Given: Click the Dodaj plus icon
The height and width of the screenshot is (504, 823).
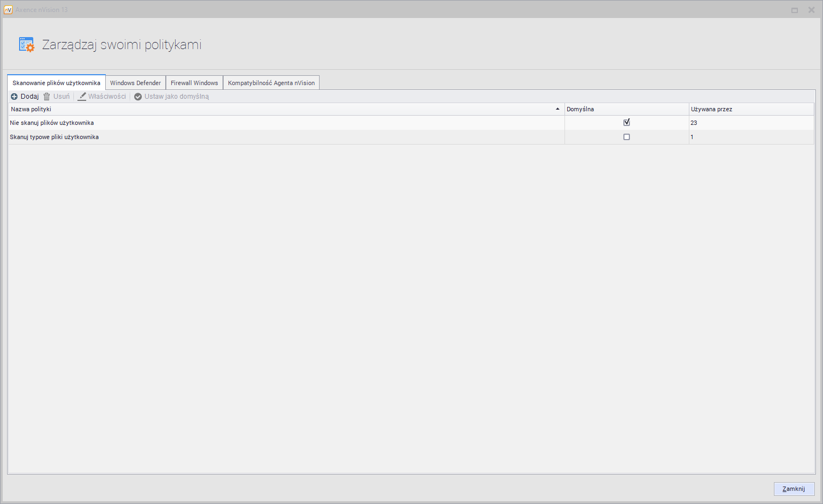Looking at the screenshot, I should pyautogui.click(x=14, y=97).
